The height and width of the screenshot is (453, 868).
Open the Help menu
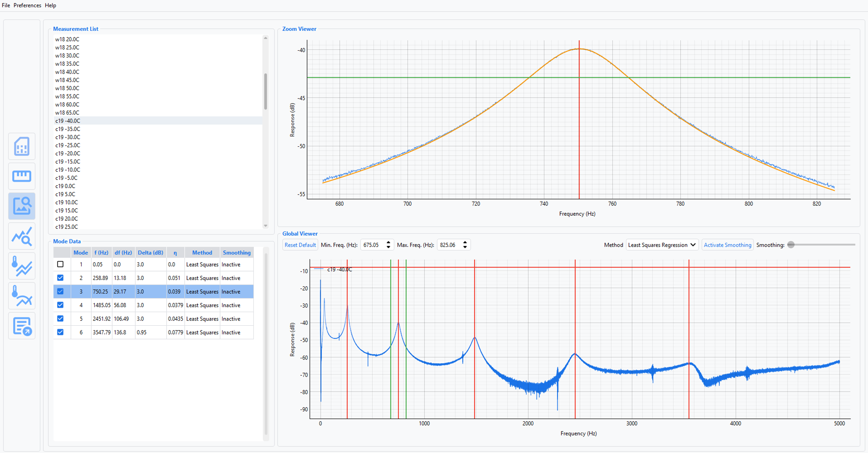(x=50, y=5)
